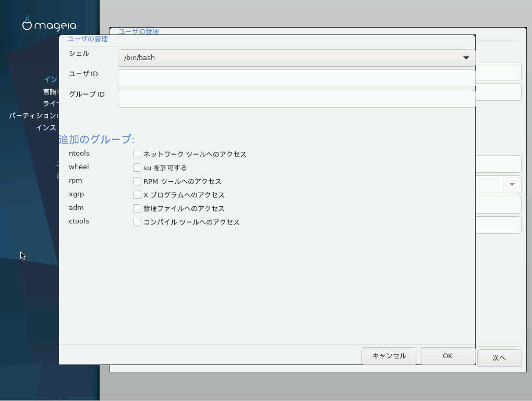Viewport: 532px width, 401px height.
Task: Click the 次へ button
Action: tap(499, 358)
